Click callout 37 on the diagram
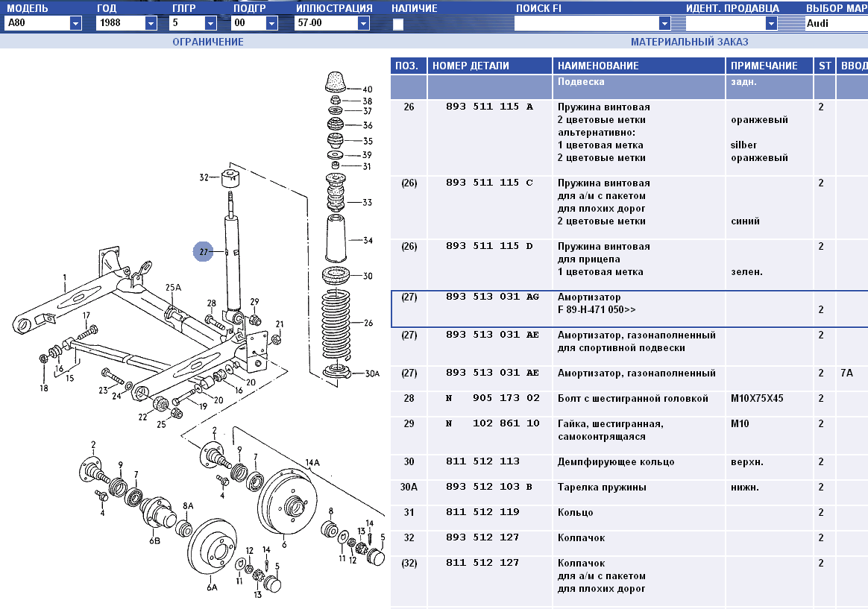The height and width of the screenshot is (609, 868). coord(367,111)
